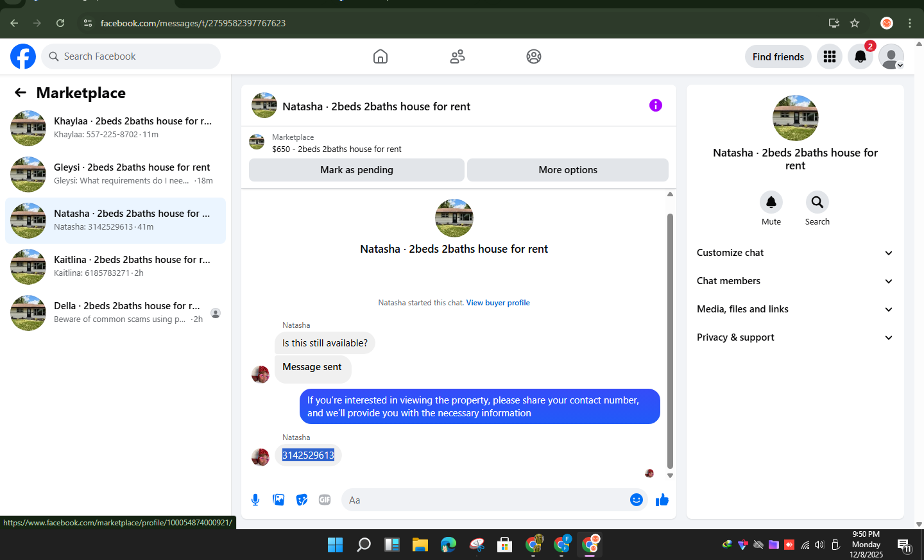924x560 pixels.
Task: Focus the Aa message input box
Action: (494, 500)
